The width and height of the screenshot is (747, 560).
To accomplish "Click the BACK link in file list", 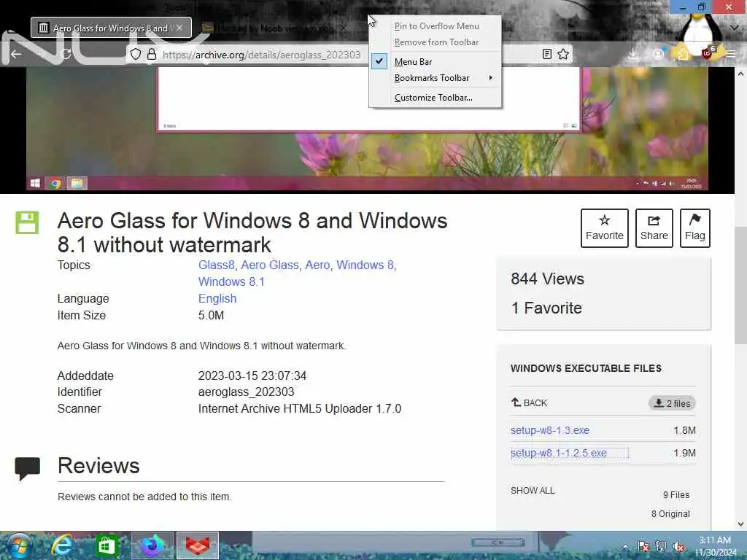I will pyautogui.click(x=530, y=402).
